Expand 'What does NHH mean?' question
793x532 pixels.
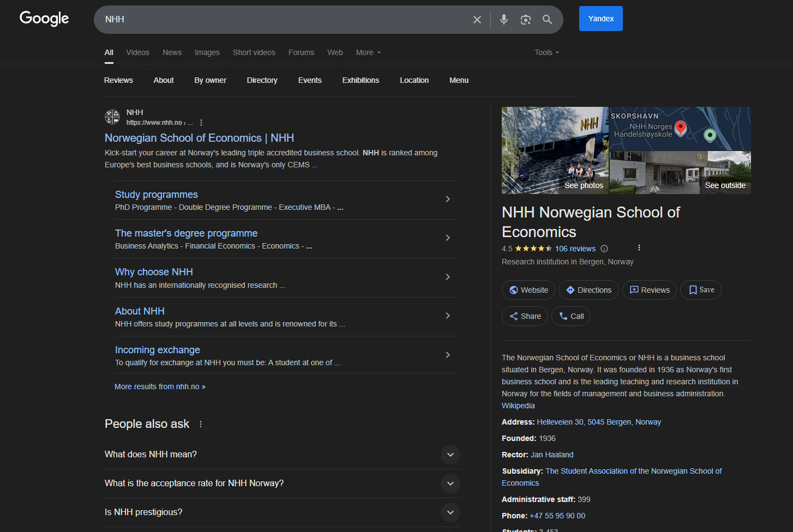coord(283,455)
